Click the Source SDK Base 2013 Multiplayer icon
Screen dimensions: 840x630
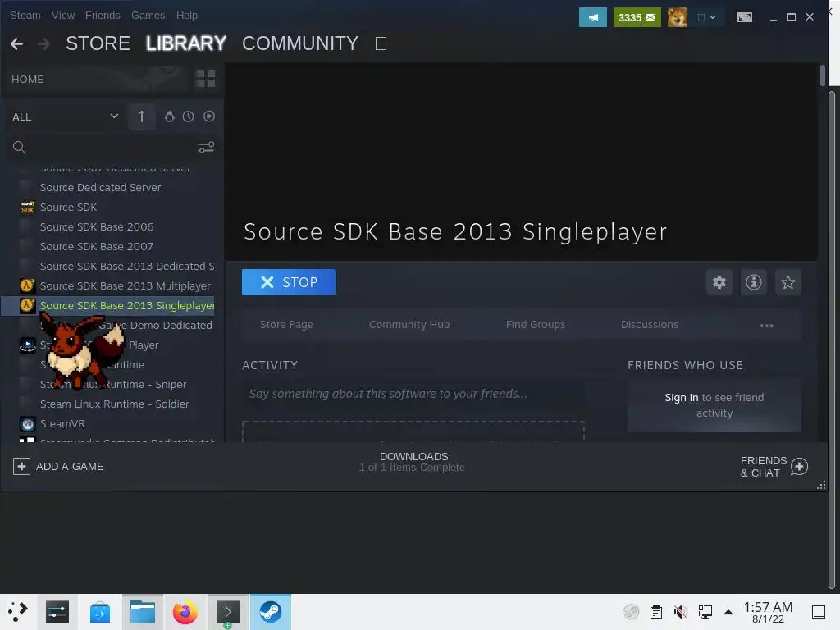pos(27,285)
